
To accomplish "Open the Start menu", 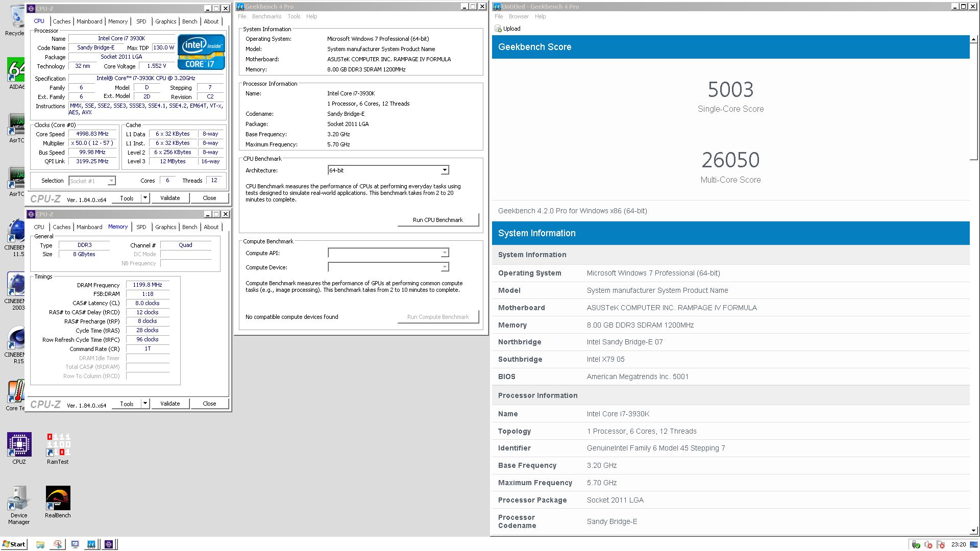I will [x=14, y=544].
